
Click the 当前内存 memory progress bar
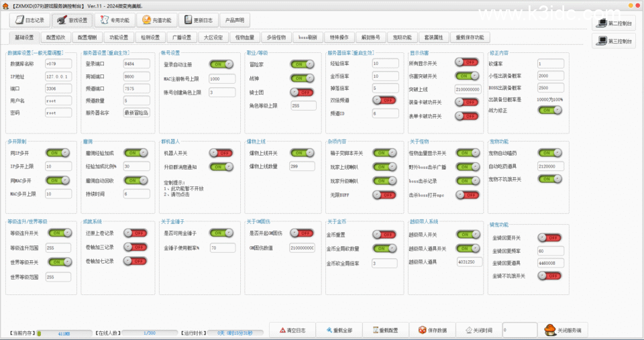[x=64, y=333]
